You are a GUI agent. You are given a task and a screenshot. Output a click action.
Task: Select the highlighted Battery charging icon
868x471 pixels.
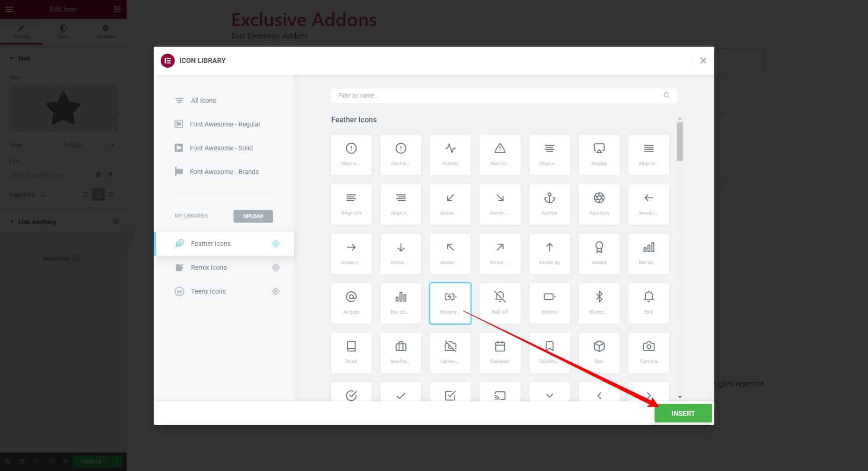click(450, 303)
